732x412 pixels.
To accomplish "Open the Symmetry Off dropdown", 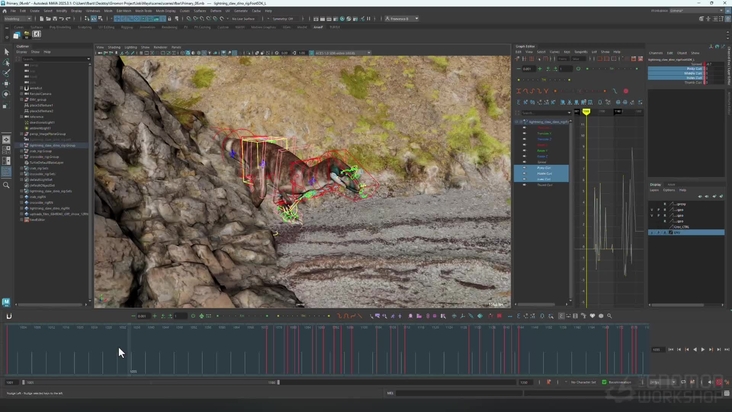I will (285, 19).
